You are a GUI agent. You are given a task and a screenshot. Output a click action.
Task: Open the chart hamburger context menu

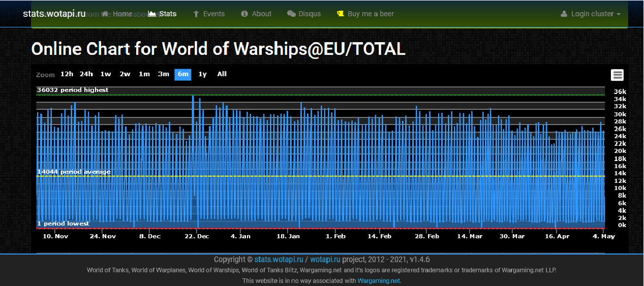click(x=617, y=75)
